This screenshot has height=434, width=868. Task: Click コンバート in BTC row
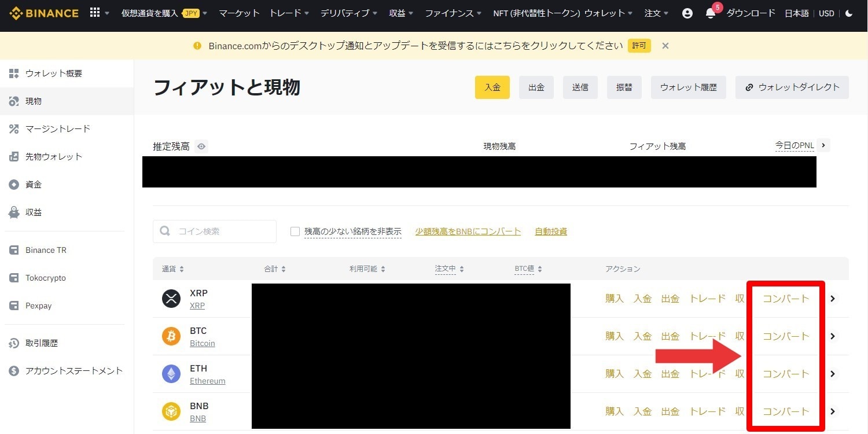pyautogui.click(x=786, y=336)
